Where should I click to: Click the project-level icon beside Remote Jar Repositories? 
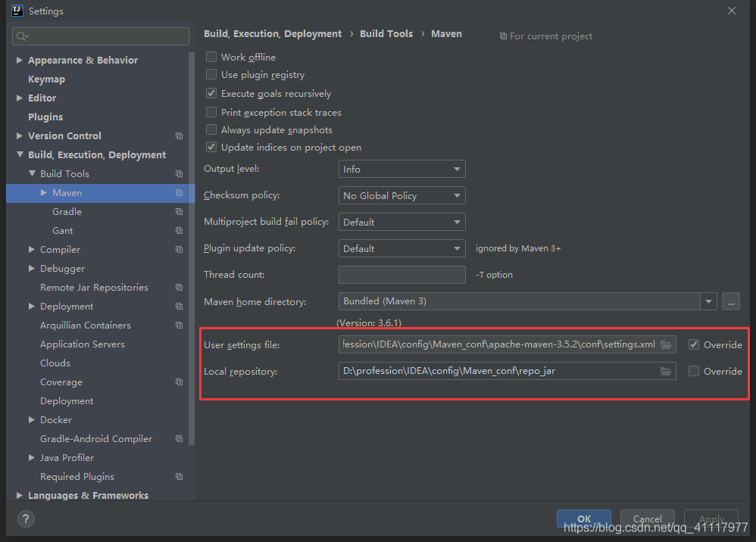click(x=179, y=288)
